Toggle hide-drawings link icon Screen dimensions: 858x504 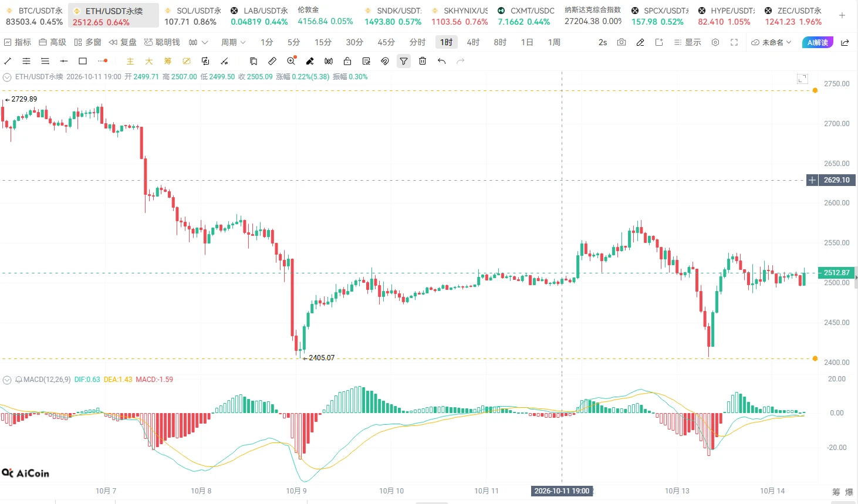(x=385, y=61)
